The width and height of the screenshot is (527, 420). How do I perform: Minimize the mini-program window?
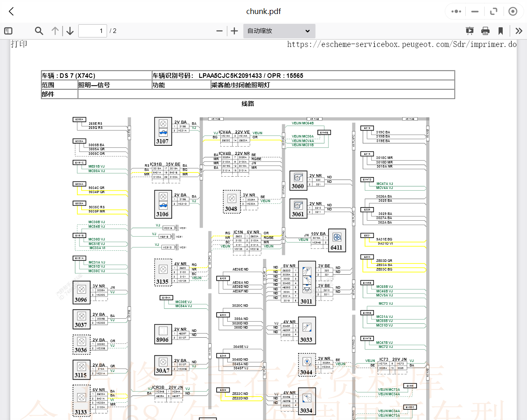point(475,12)
